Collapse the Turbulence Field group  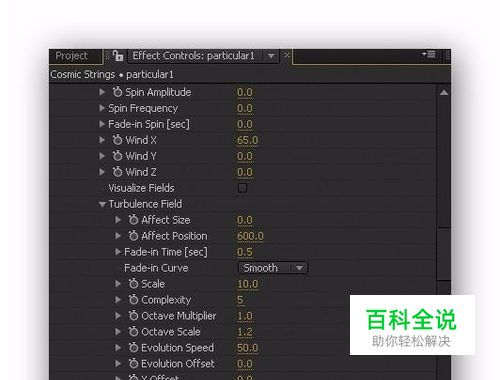click(102, 204)
